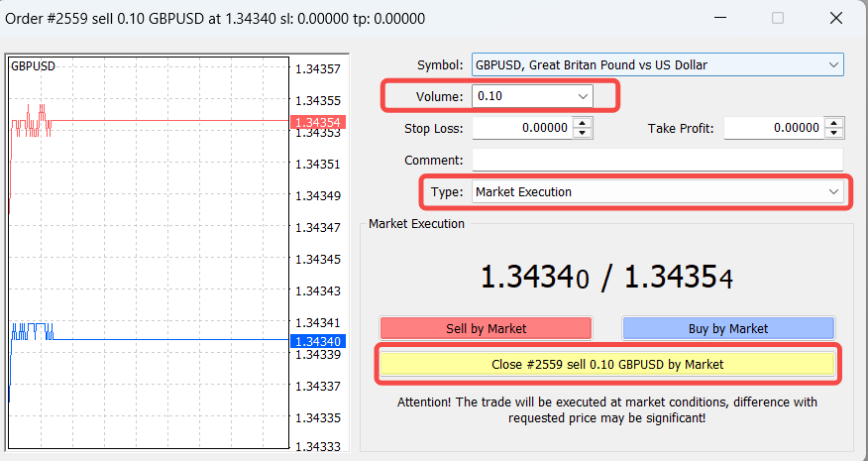Select the Volume value 0.10 field
The image size is (868, 461).
[518, 96]
